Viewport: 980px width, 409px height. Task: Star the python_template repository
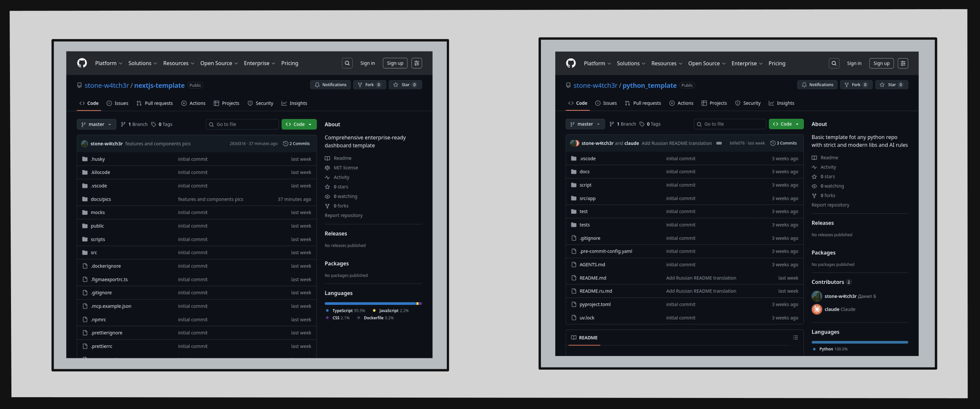[891, 85]
